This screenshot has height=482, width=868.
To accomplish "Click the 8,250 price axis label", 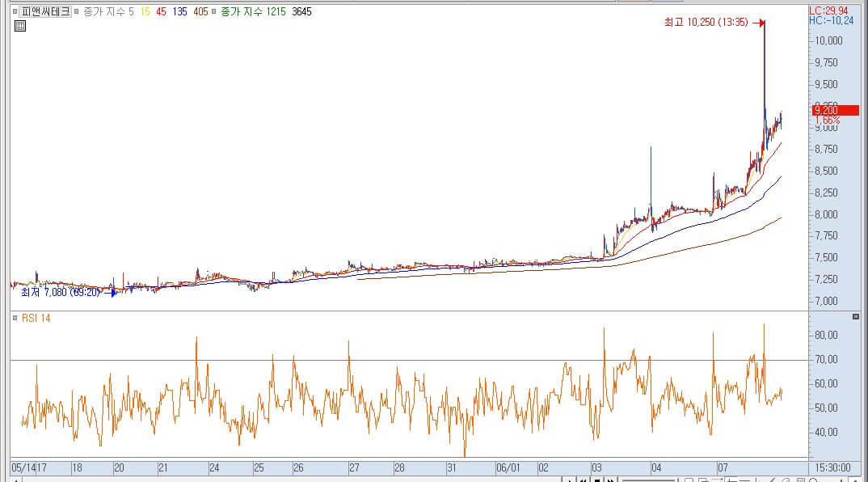I will coord(826,192).
